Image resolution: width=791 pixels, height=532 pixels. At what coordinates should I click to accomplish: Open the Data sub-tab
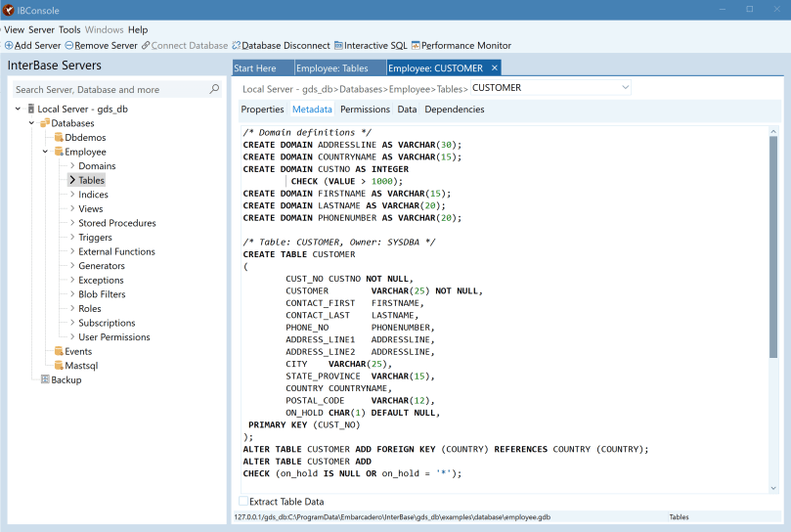coord(407,109)
